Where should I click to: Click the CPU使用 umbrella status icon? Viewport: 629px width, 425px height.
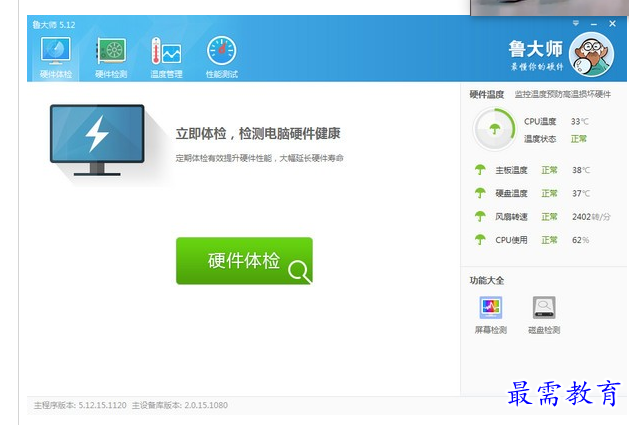pos(480,240)
